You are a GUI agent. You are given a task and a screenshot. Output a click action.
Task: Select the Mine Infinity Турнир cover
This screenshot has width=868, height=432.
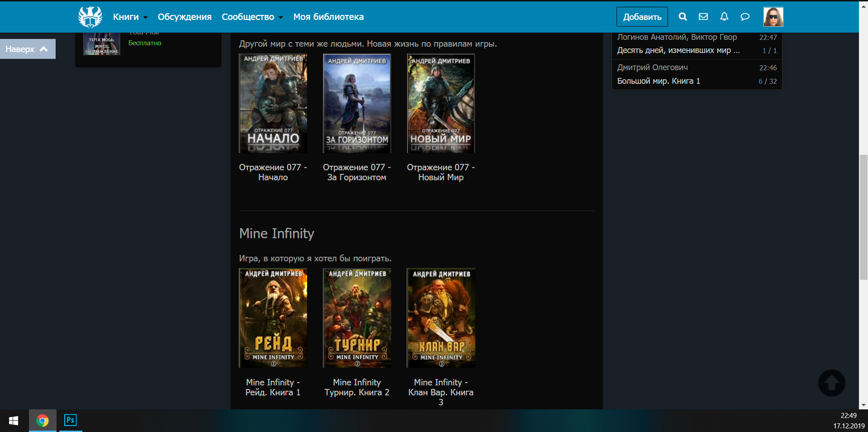(357, 318)
